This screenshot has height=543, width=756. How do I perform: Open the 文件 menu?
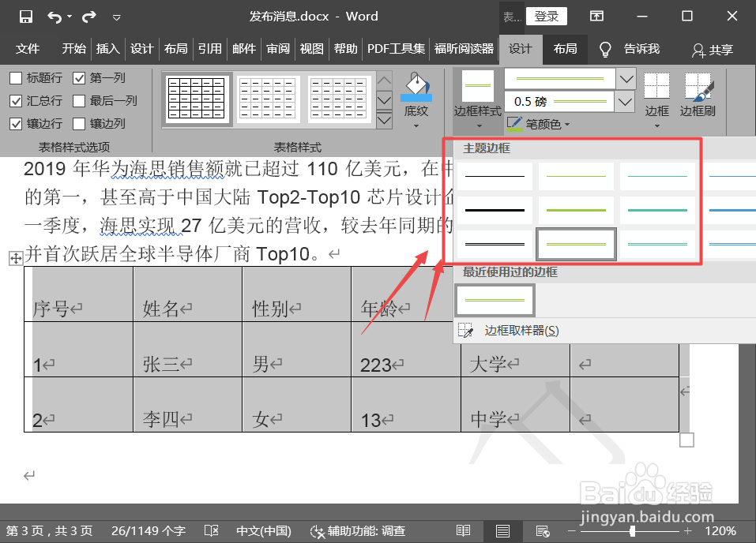pyautogui.click(x=28, y=49)
